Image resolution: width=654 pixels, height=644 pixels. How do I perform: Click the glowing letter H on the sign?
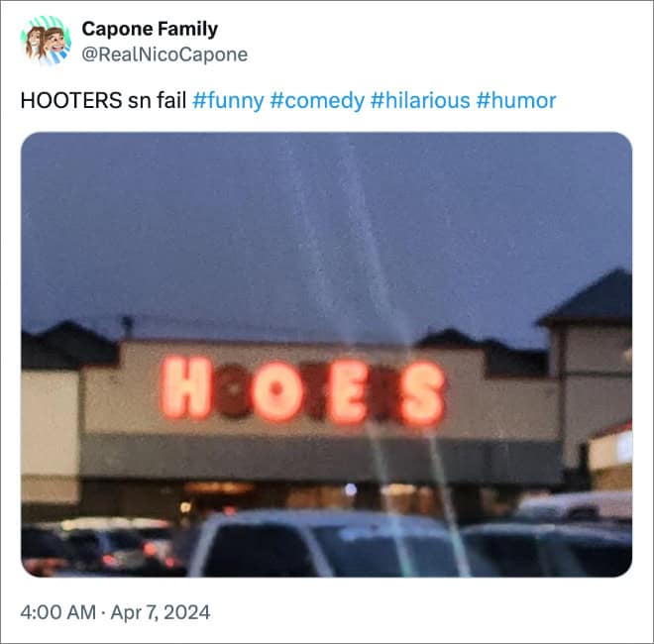(x=186, y=387)
